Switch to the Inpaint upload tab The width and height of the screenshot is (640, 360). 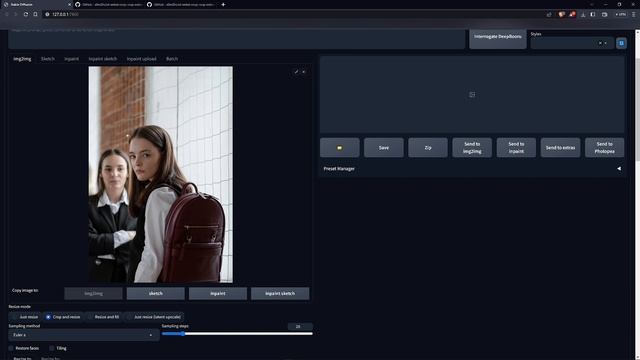pyautogui.click(x=141, y=59)
